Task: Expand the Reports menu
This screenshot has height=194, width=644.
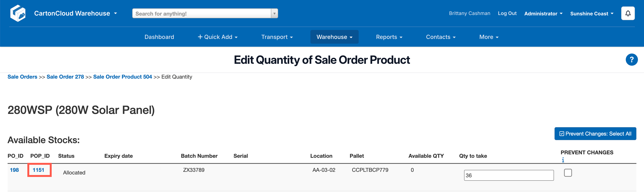Action: pos(389,37)
